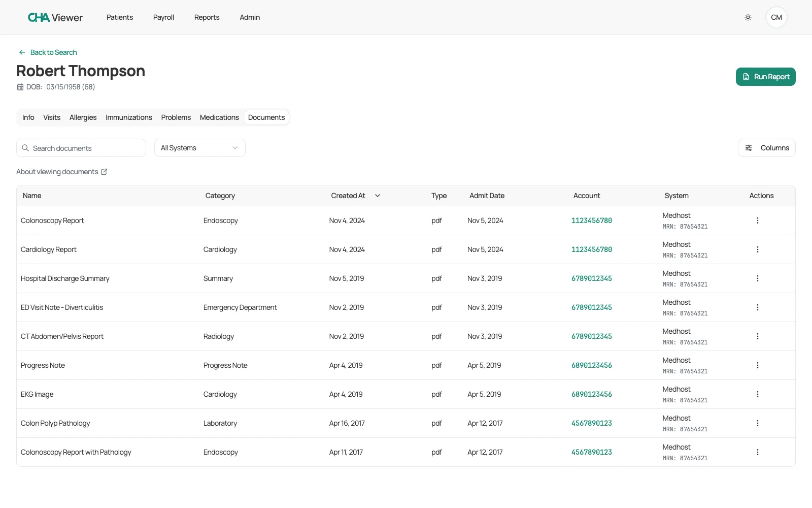Viewport: 812px width, 508px height.
Task: Select CT Abdomen/Pelvis Report name
Action: tap(62, 336)
